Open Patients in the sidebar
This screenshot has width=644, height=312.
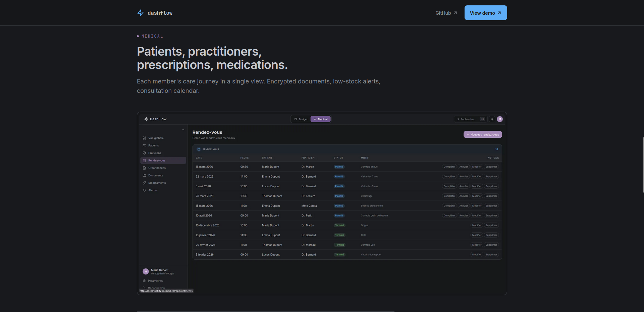click(x=163, y=145)
